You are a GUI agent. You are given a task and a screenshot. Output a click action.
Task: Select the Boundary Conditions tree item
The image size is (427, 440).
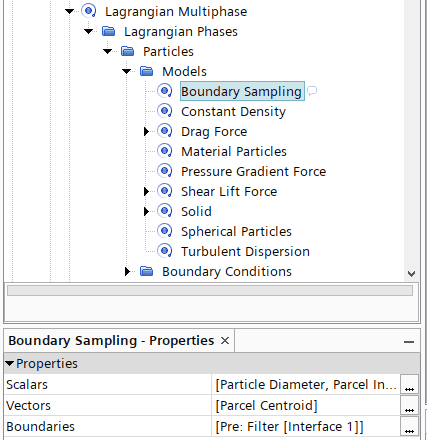pyautogui.click(x=227, y=271)
